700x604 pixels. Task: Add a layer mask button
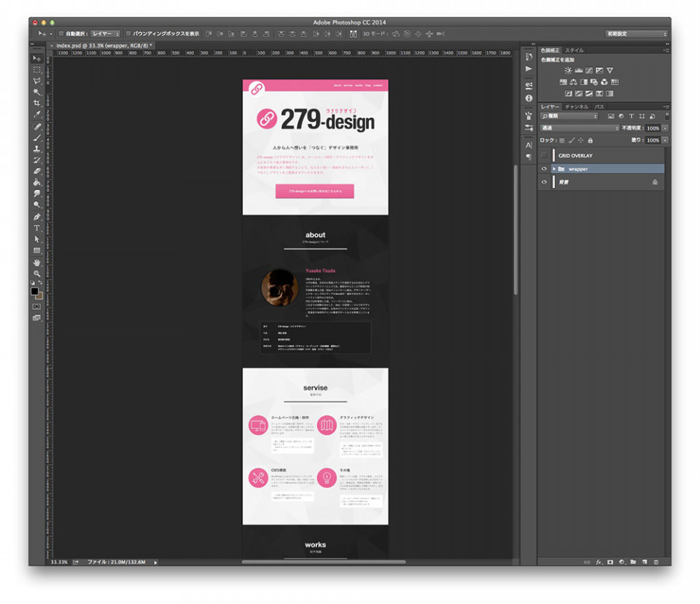610,562
